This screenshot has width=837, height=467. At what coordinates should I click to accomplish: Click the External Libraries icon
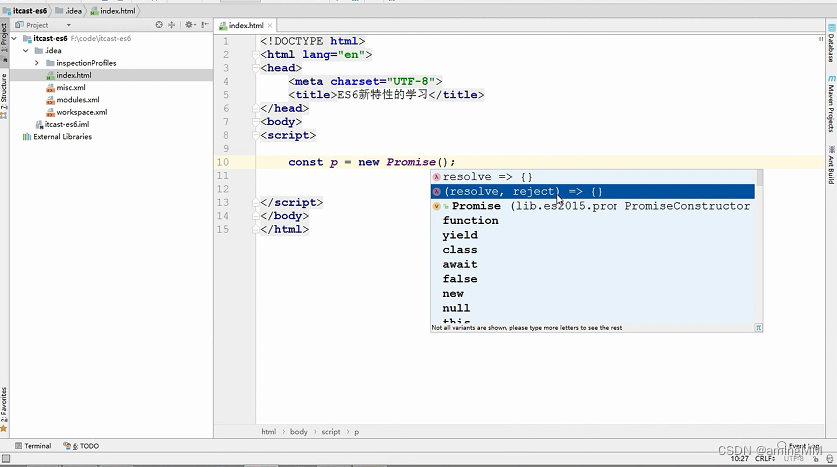coord(27,137)
